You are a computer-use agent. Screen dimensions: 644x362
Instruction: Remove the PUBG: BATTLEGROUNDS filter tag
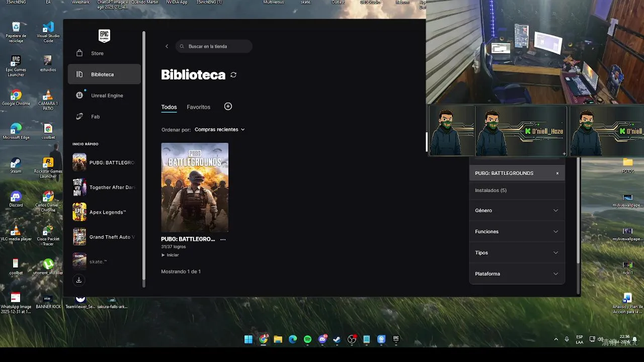(557, 173)
